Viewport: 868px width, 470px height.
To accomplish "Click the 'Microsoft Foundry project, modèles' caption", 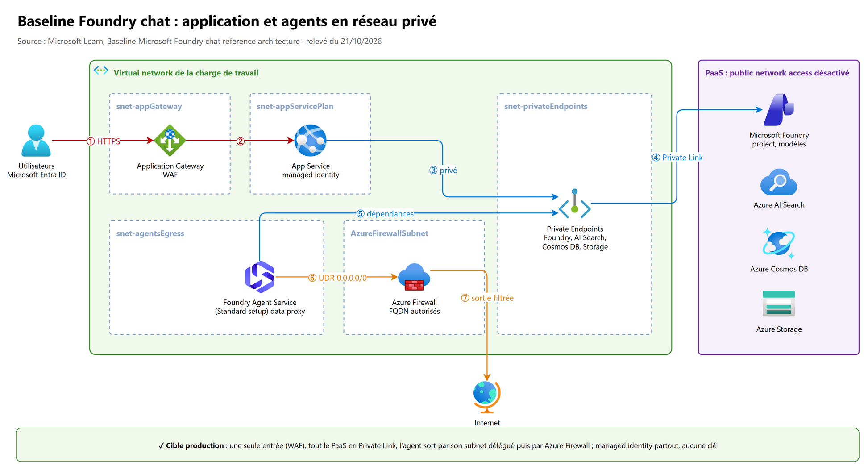I will [779, 140].
